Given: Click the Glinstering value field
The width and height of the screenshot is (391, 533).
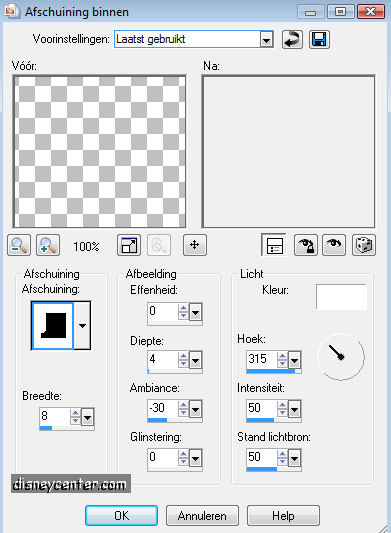Looking at the screenshot, I should tap(163, 458).
